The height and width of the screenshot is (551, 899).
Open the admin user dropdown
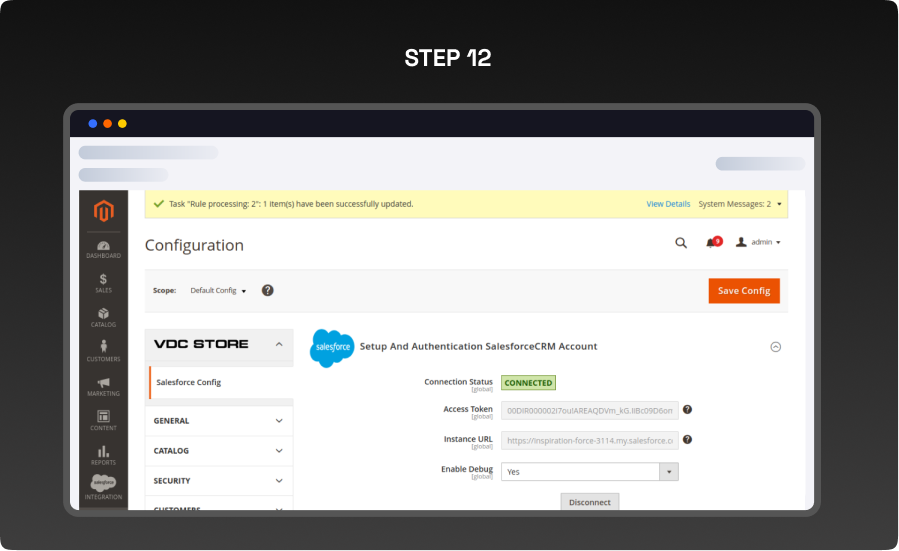pos(758,242)
